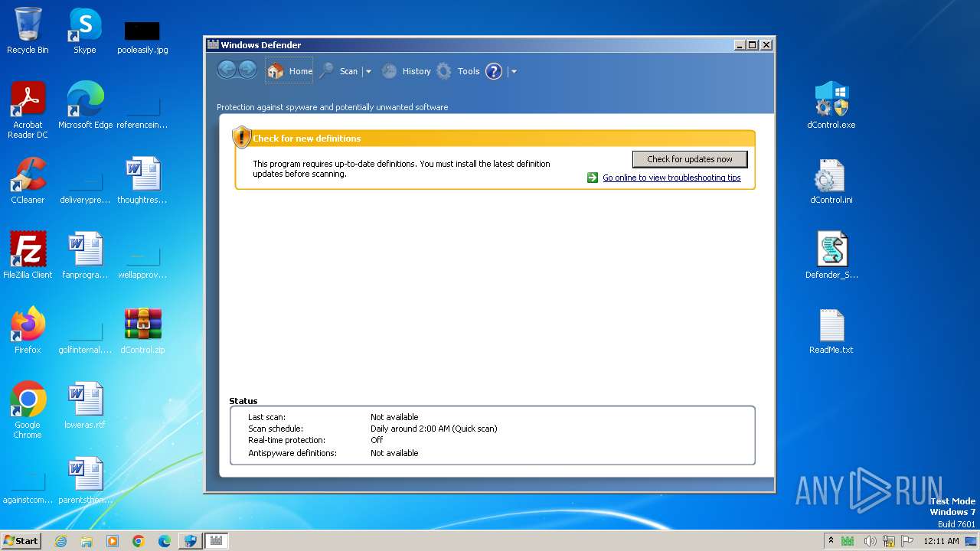980x551 pixels.
Task: Open media player from the taskbar
Action: pos(113,541)
